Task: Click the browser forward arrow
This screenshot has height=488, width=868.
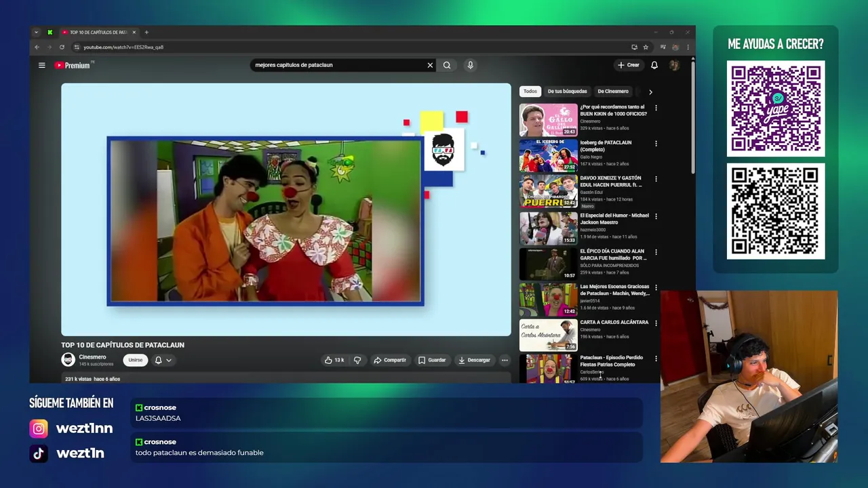Action: (x=50, y=47)
